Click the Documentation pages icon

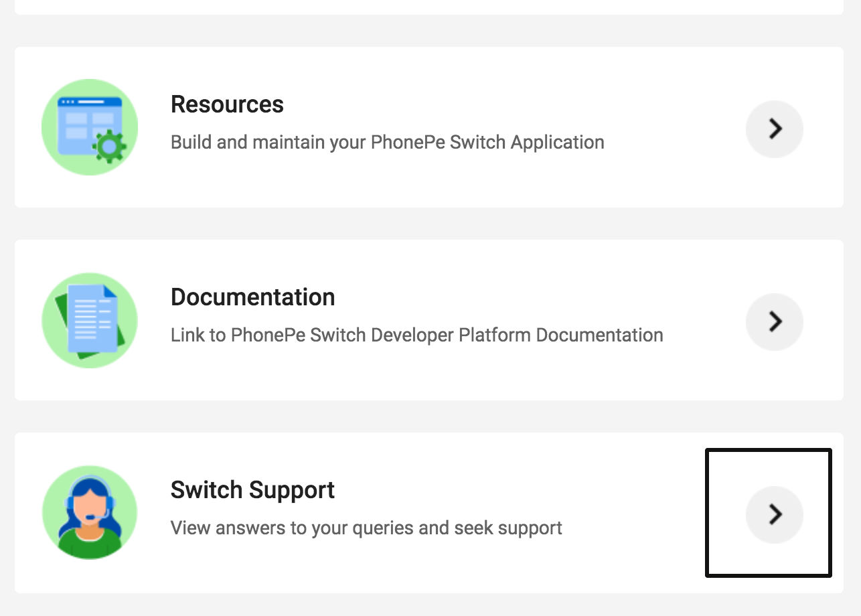[x=90, y=320]
